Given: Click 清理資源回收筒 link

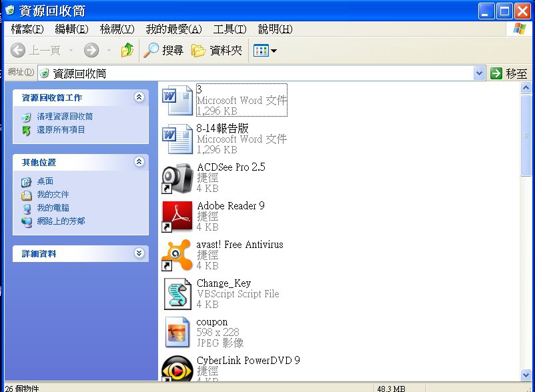Looking at the screenshot, I should point(65,117).
